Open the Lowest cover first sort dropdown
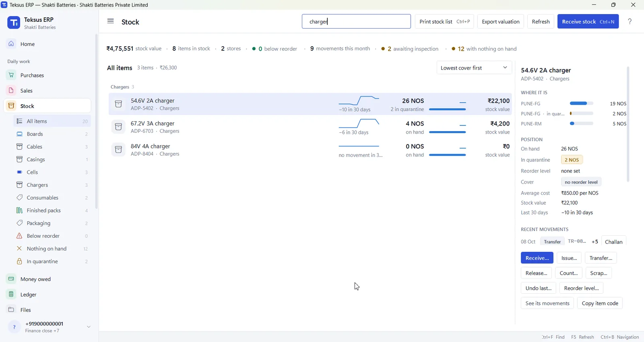Screen dimensions: 644x342 [x=474, y=68]
